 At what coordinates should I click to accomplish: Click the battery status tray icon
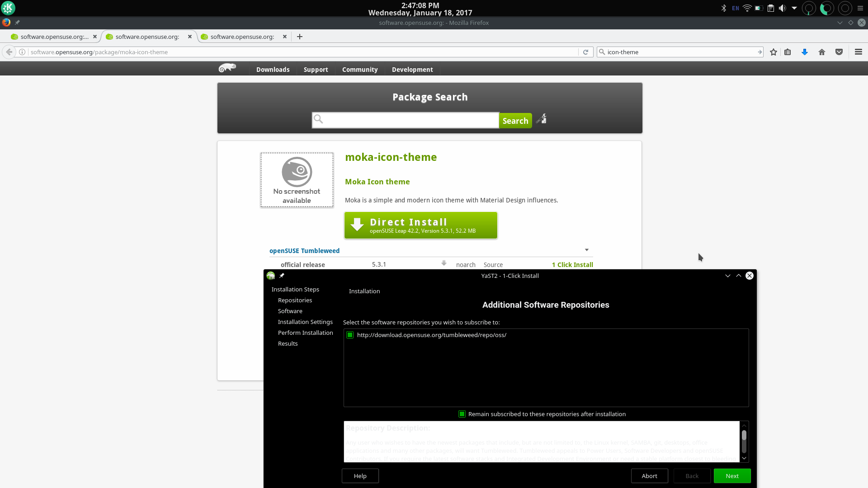(759, 8)
